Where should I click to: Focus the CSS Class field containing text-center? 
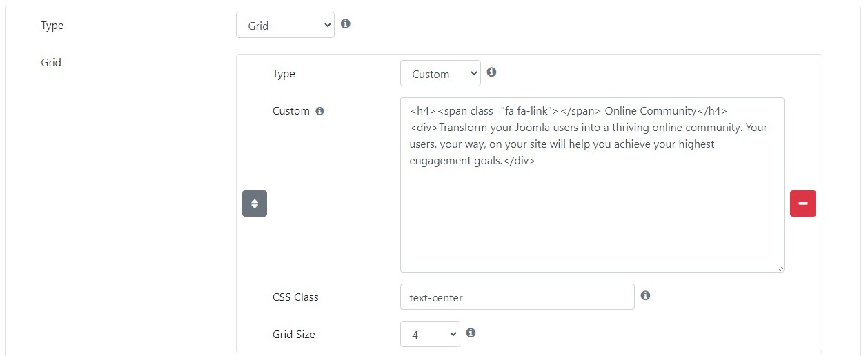coord(517,297)
